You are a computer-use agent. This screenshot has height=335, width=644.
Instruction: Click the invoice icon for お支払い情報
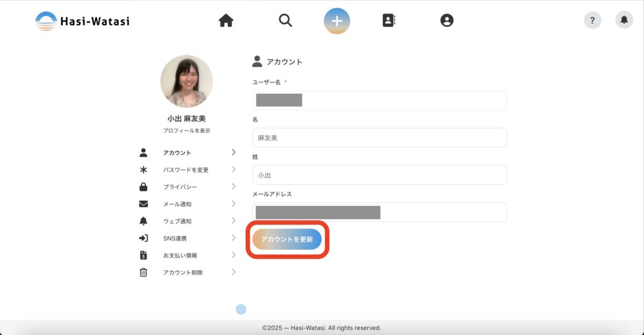coord(143,255)
